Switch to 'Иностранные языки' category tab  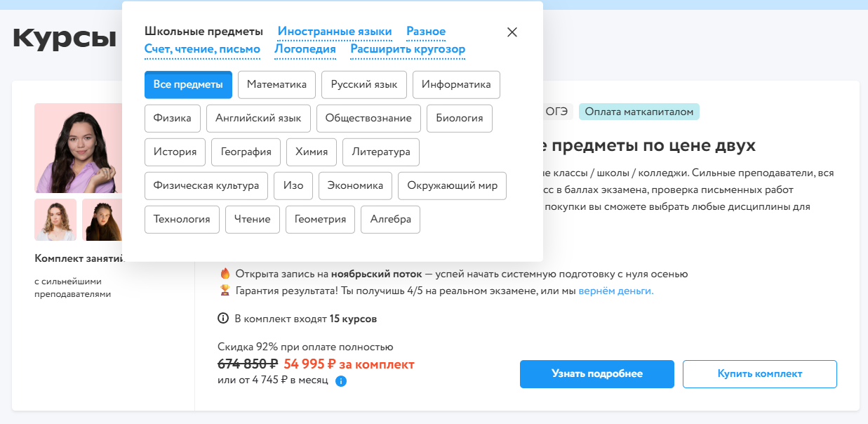335,32
